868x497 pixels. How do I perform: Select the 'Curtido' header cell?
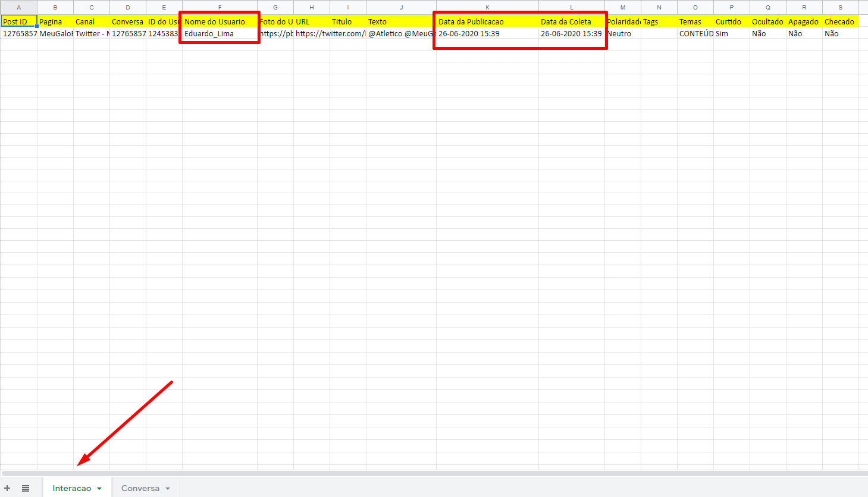[x=732, y=21]
